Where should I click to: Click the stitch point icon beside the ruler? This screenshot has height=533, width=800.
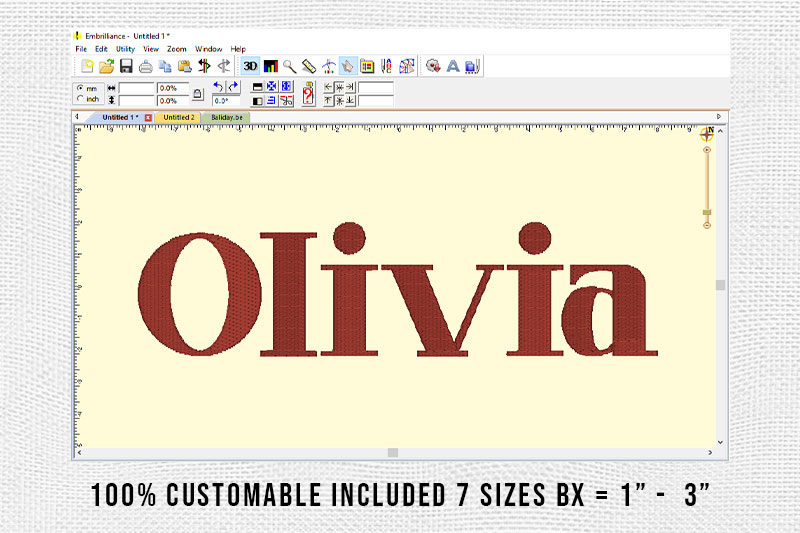[x=329, y=66]
